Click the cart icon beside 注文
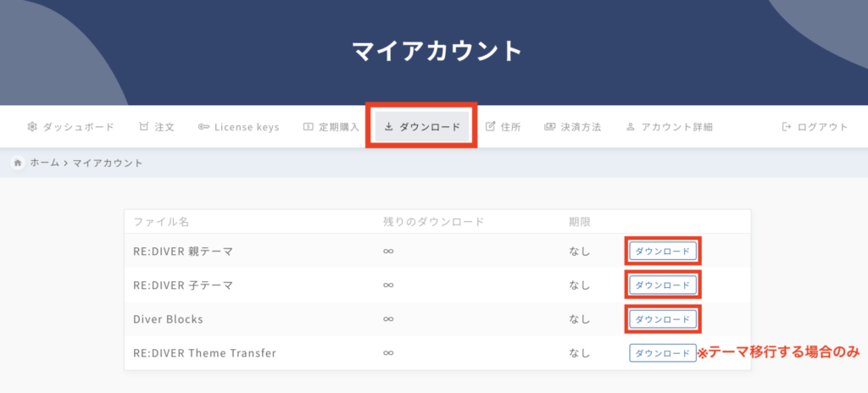868x393 pixels. coord(143,127)
